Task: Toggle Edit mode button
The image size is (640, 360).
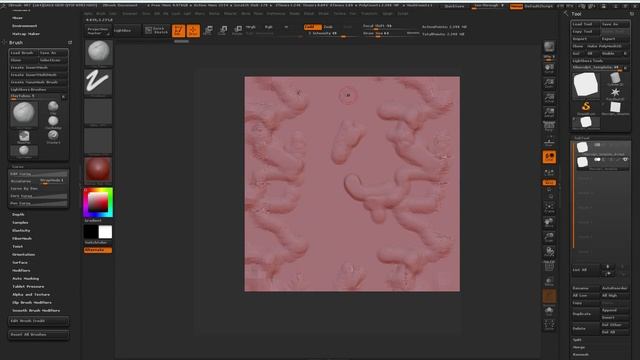Action: tap(178, 31)
